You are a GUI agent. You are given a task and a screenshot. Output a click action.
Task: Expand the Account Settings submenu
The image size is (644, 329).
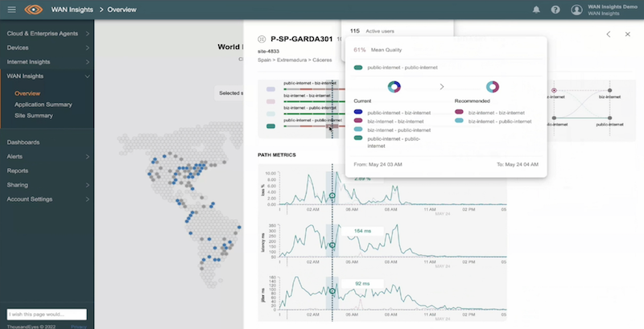tap(87, 199)
